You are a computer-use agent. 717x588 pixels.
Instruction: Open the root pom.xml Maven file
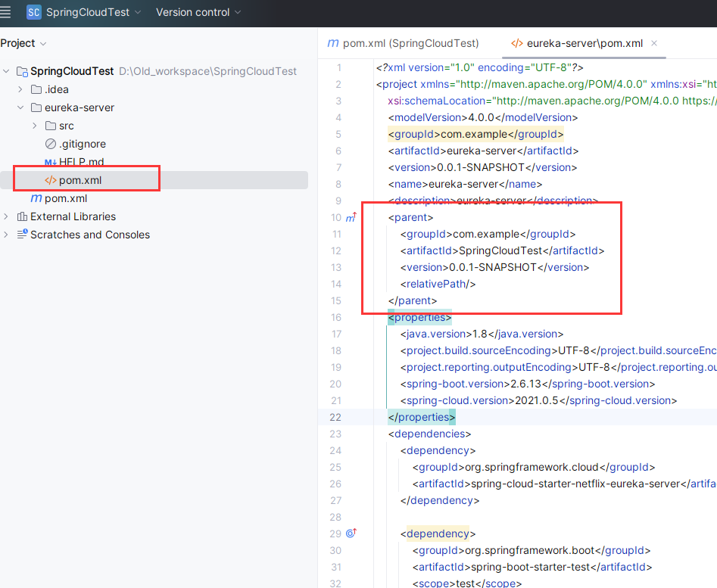point(65,198)
